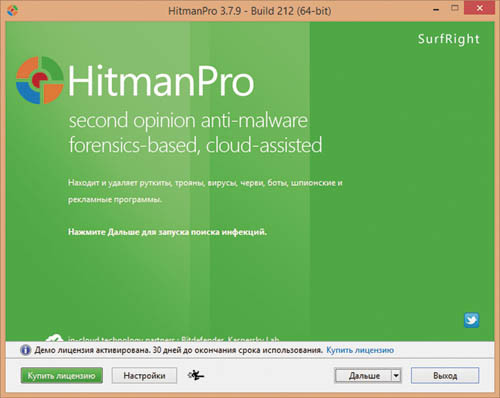Viewport: 500px width, 398px height.
Task: Minimize the HitmanPro window
Action: (x=436, y=10)
